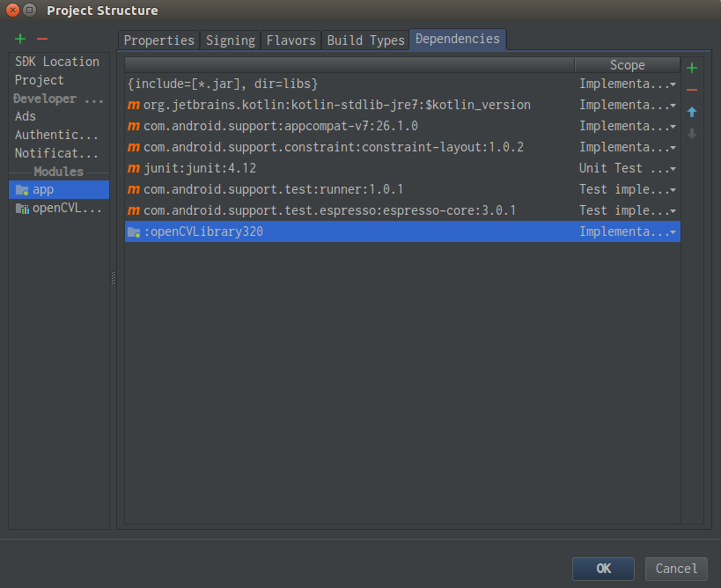Switch to the Properties tab
The height and width of the screenshot is (588, 721).
(x=159, y=40)
